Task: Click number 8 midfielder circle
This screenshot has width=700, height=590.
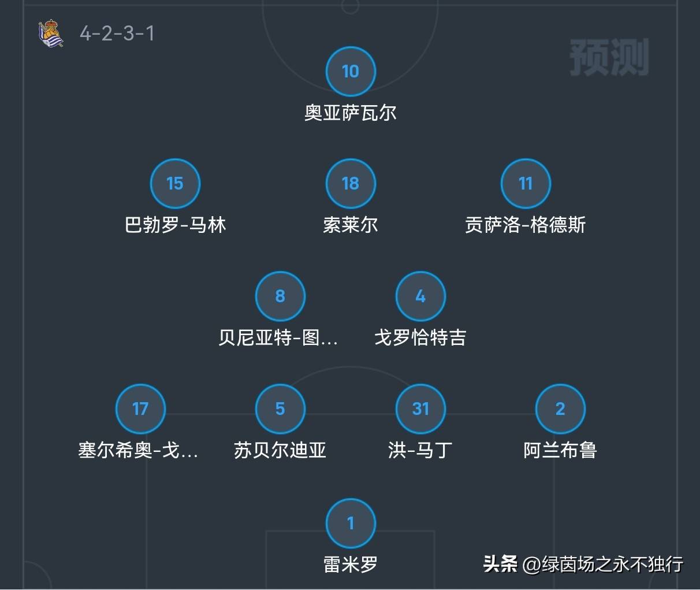Action: click(280, 296)
